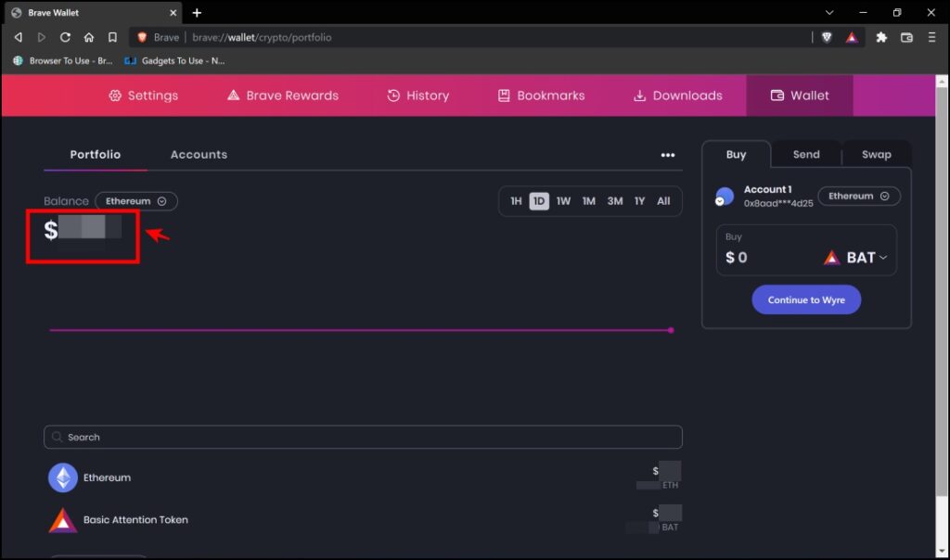Click the address bar URL
Screen dimensions: 950x560
pos(262,37)
